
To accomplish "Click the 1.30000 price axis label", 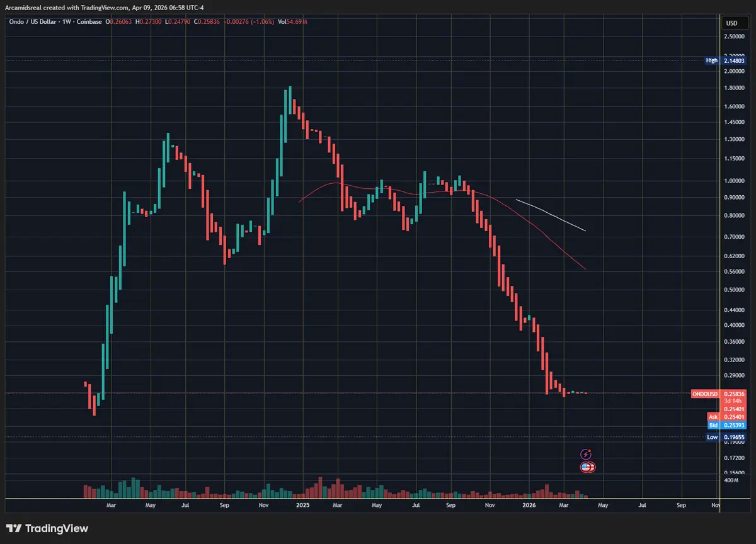I will [735, 139].
